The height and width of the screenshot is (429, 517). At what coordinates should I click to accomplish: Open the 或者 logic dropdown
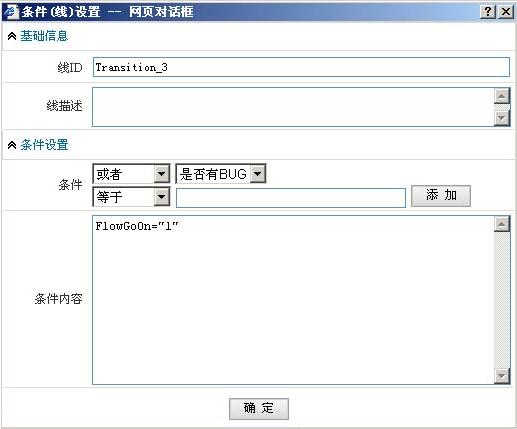coord(131,174)
